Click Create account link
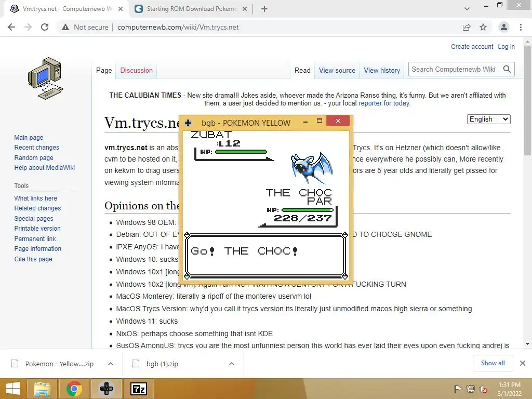 472,46
